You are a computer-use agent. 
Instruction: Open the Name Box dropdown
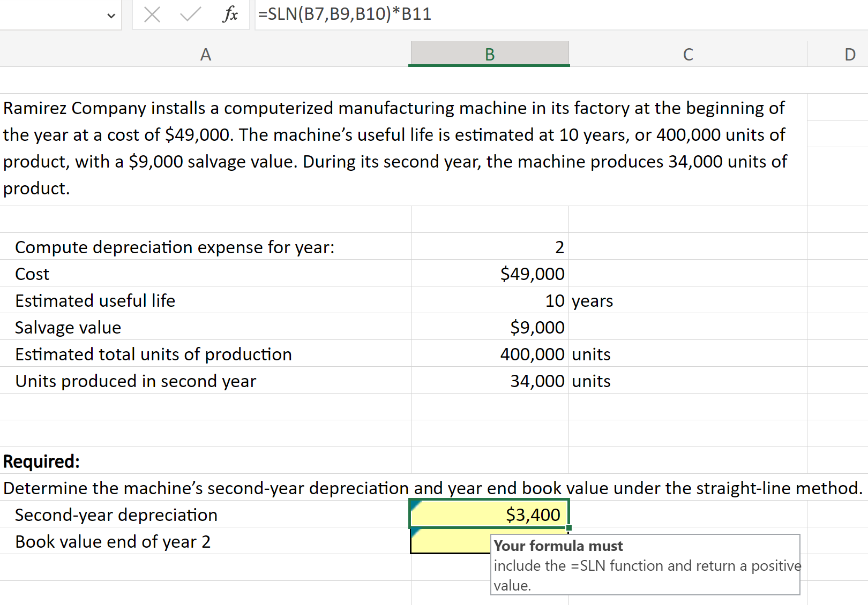pyautogui.click(x=110, y=16)
